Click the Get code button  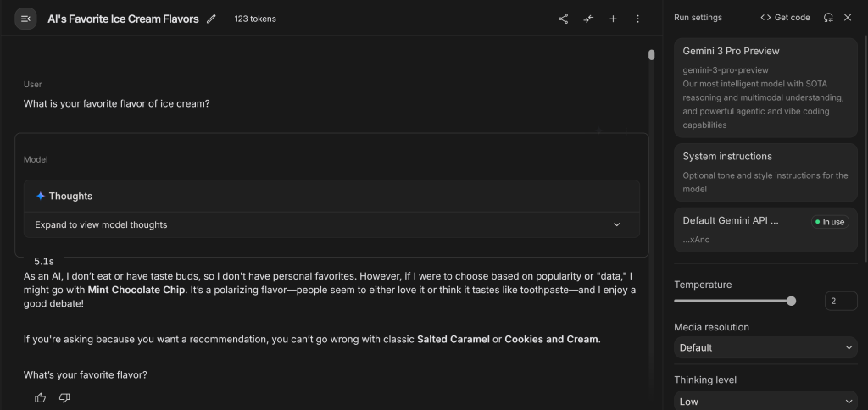[x=785, y=17]
